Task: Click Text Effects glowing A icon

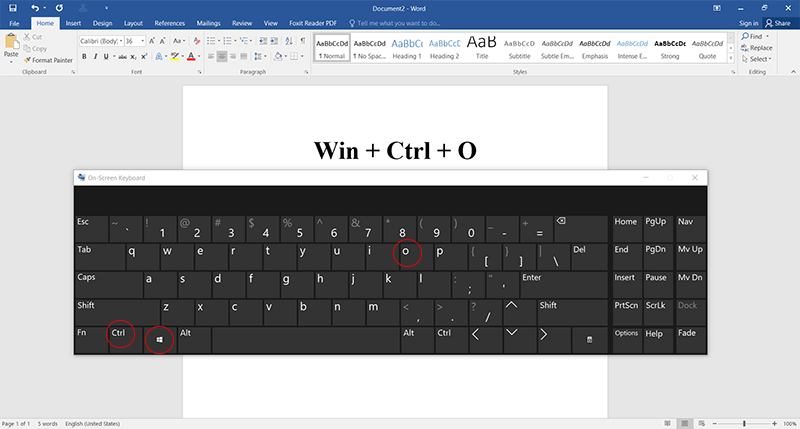Action: pyautogui.click(x=159, y=57)
